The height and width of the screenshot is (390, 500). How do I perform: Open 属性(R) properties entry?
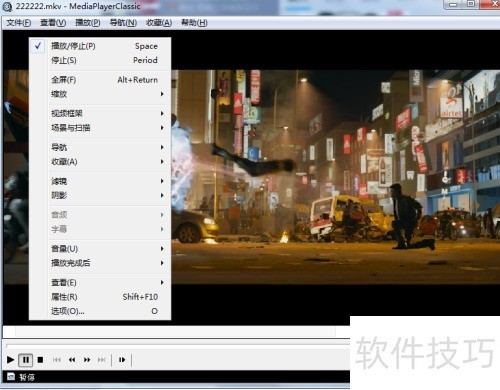coord(100,297)
